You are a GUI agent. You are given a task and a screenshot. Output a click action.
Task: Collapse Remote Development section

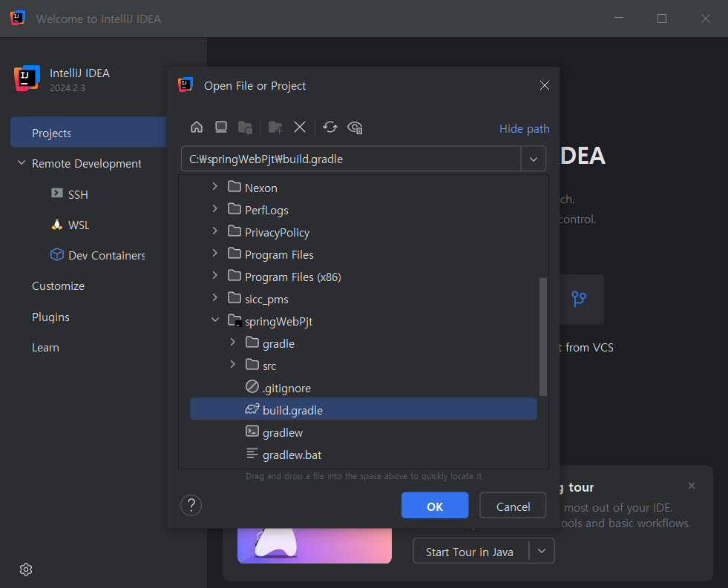[22, 163]
